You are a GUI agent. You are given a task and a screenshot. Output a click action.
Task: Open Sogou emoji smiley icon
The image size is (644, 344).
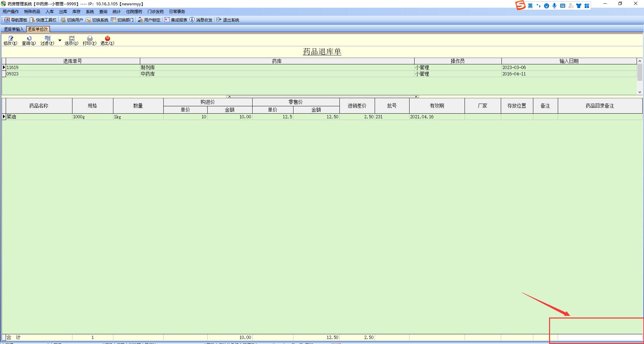point(547,6)
